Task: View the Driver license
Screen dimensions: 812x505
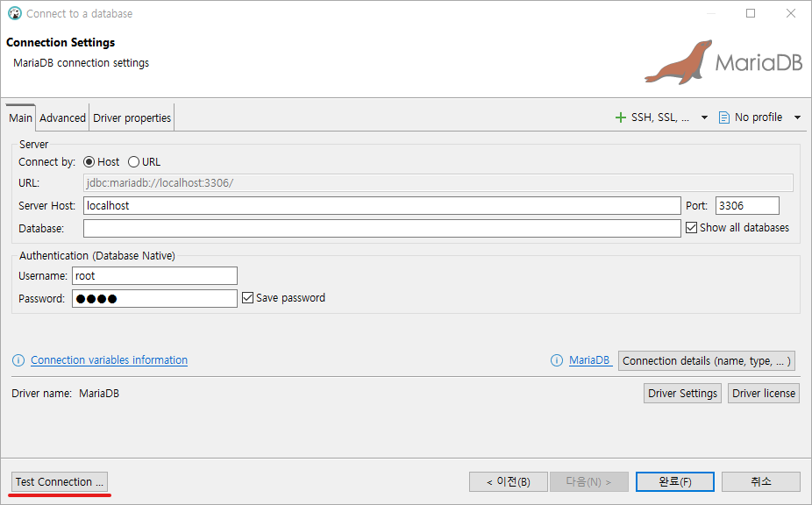Action: [x=764, y=394]
